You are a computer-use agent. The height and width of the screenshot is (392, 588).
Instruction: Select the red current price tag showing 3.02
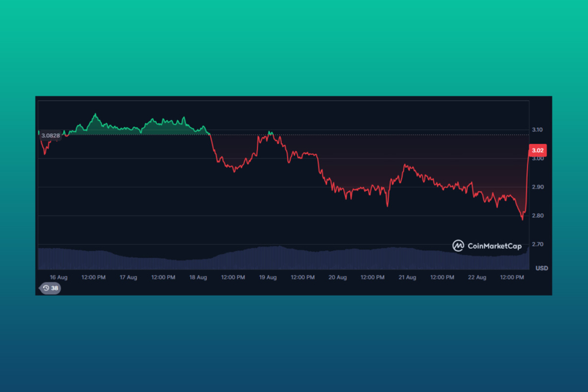pyautogui.click(x=539, y=150)
